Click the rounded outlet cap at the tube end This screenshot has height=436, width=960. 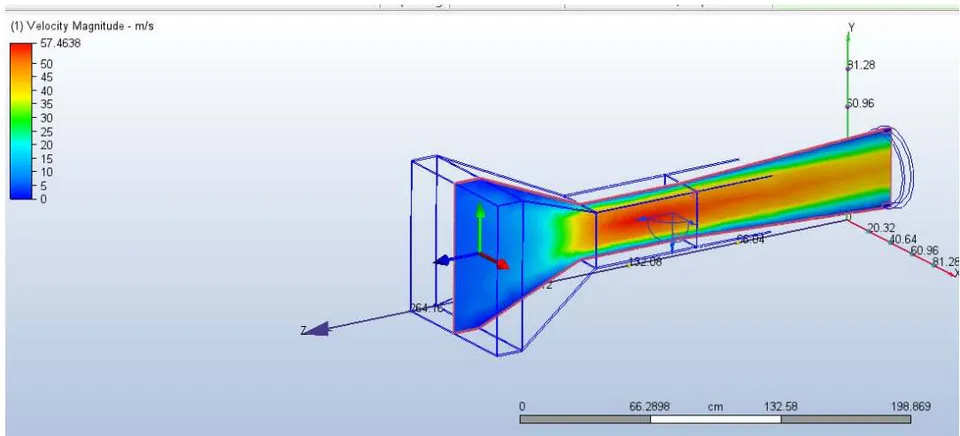(900, 168)
